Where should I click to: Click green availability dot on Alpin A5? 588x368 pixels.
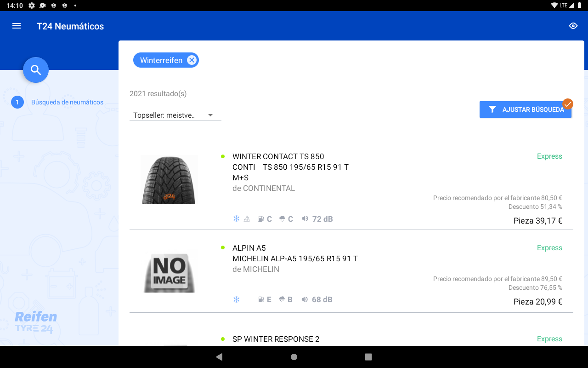pyautogui.click(x=223, y=248)
